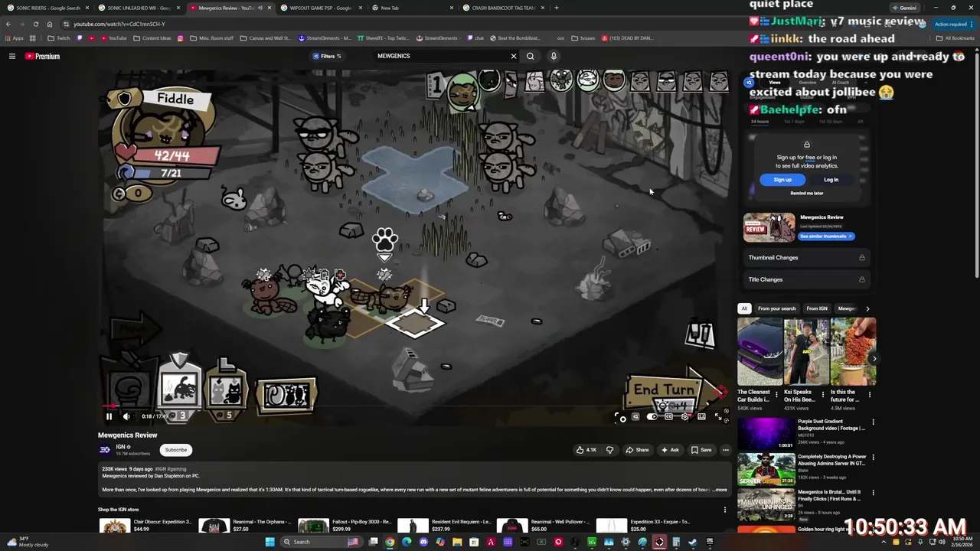Image resolution: width=980 pixels, height=551 pixels.
Task: Switch to SONIC UNLEASHED Wii tab
Action: tap(138, 8)
